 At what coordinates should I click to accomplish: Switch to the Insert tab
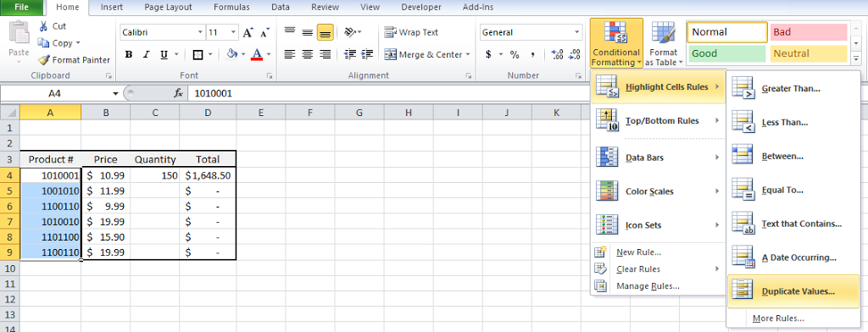[112, 7]
